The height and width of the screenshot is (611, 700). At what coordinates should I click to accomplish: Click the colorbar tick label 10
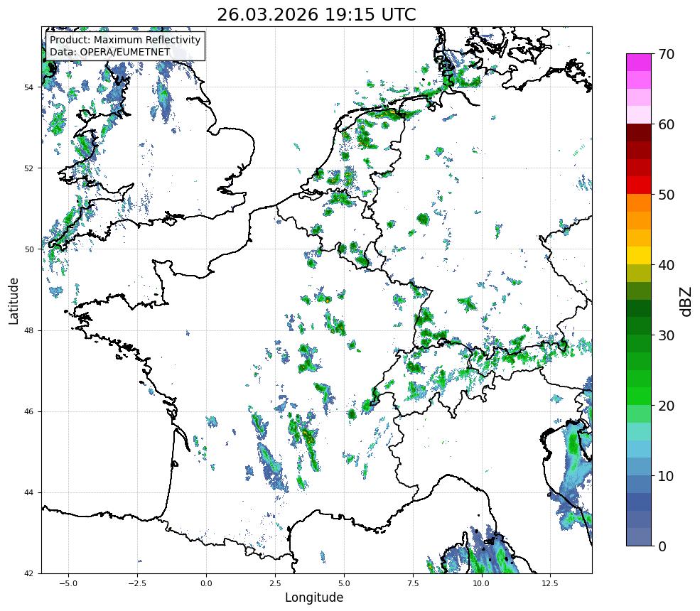[666, 476]
